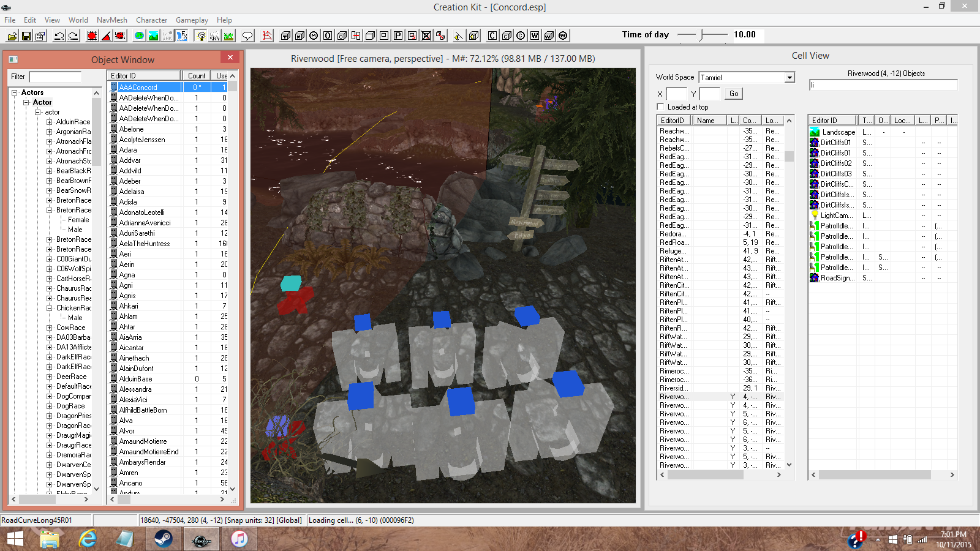Expand the CowRace tree node
The height and width of the screenshot is (551, 980).
50,328
